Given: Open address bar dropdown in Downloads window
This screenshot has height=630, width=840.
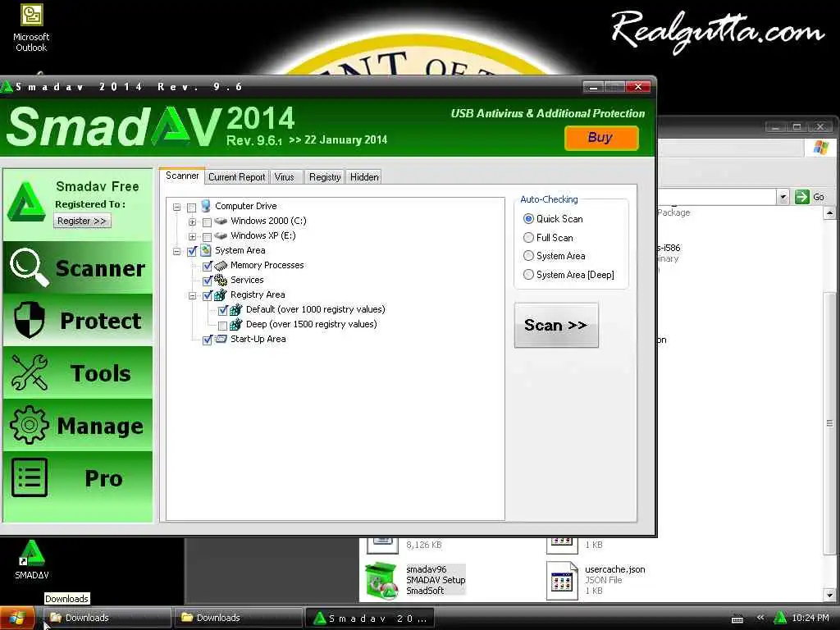Looking at the screenshot, I should [783, 197].
